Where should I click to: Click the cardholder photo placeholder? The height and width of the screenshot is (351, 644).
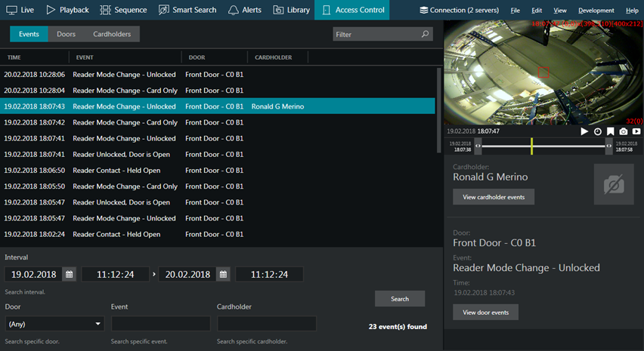coord(614,184)
